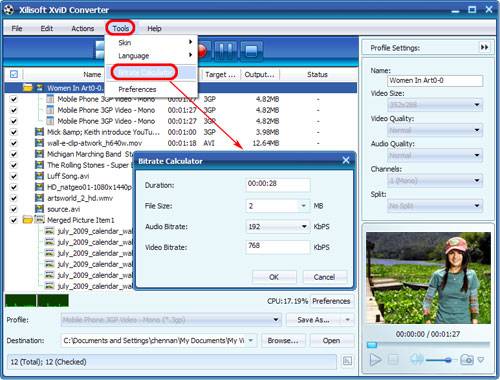The image size is (500, 380).
Task: Click the Duration field in Bitrate Calculator
Action: pos(278,184)
